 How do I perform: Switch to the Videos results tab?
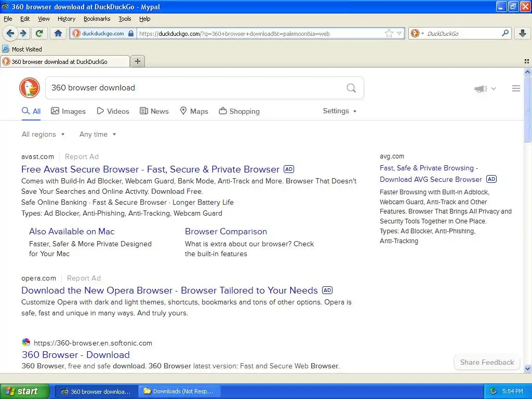tap(113, 111)
